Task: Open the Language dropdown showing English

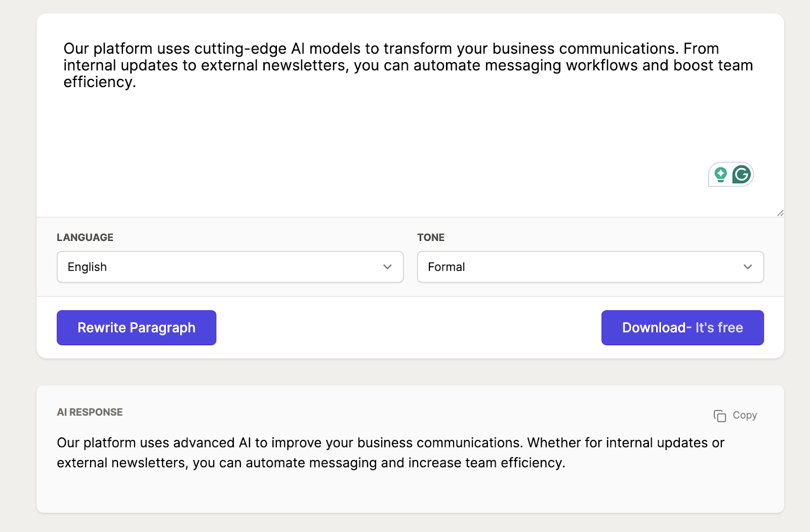Action: point(230,267)
